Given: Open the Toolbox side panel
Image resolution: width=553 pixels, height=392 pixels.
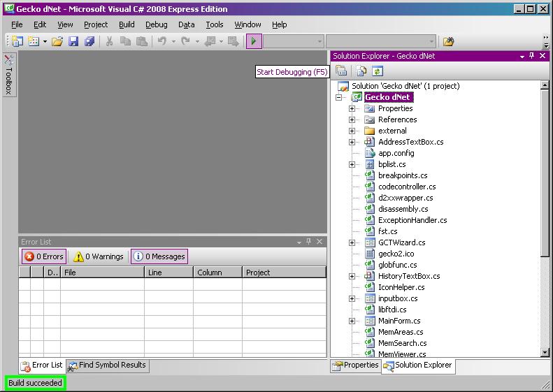Looking at the screenshot, I should coord(8,74).
